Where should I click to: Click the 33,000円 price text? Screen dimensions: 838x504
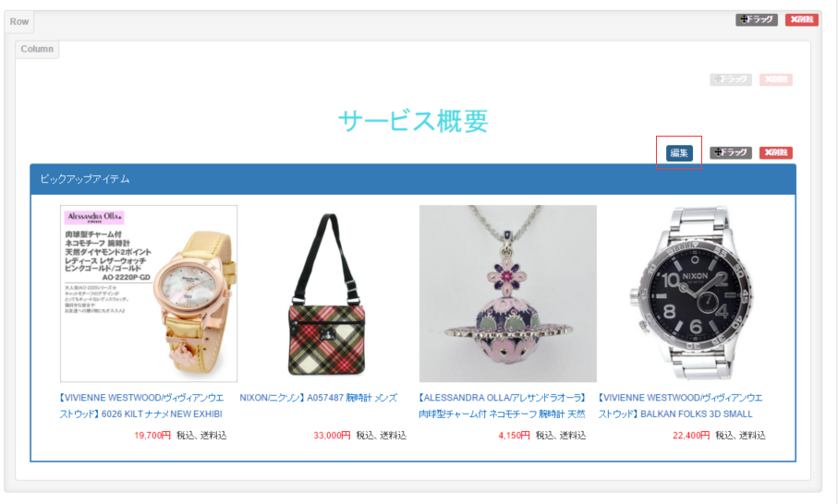click(x=332, y=436)
